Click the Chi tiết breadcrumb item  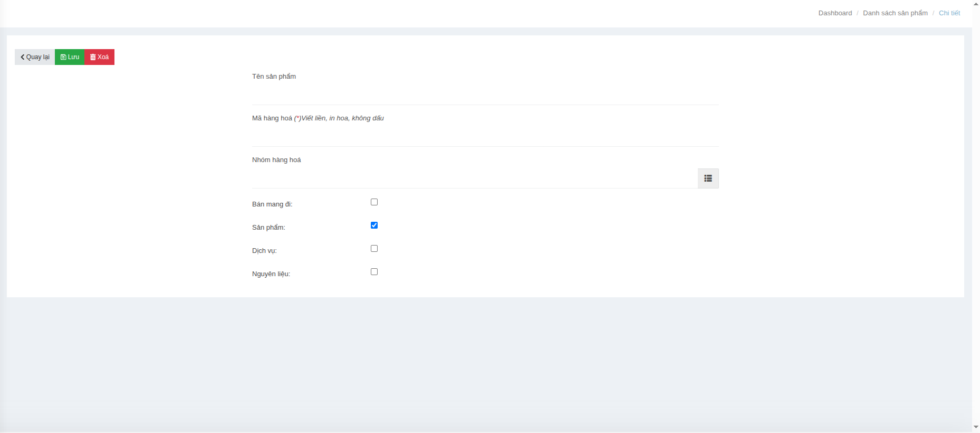coord(949,13)
